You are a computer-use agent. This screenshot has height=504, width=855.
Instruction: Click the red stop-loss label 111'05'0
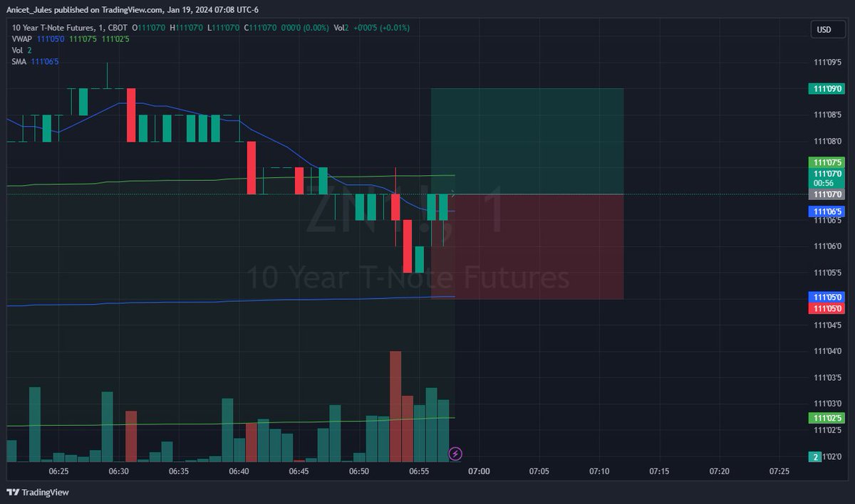tap(825, 308)
